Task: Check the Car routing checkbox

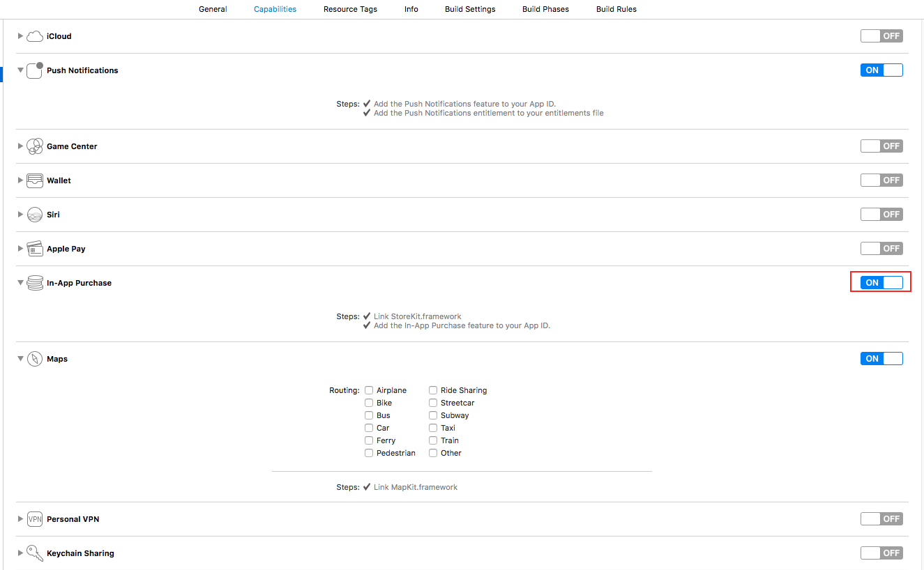Action: click(x=369, y=428)
